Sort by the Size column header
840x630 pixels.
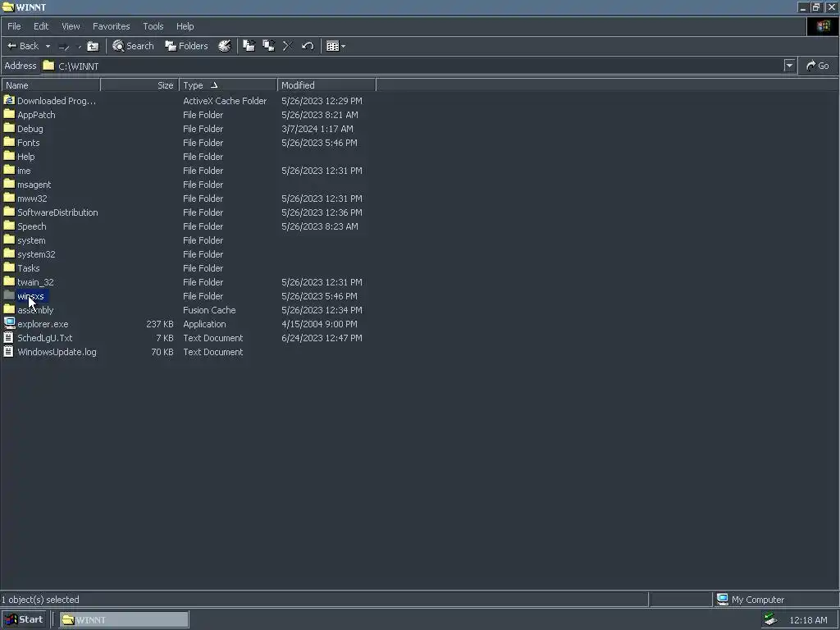click(139, 85)
